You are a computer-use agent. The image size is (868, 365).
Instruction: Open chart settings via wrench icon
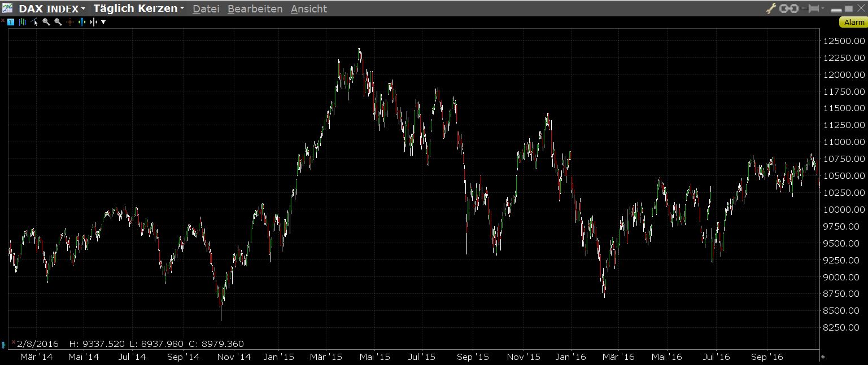pos(771,8)
